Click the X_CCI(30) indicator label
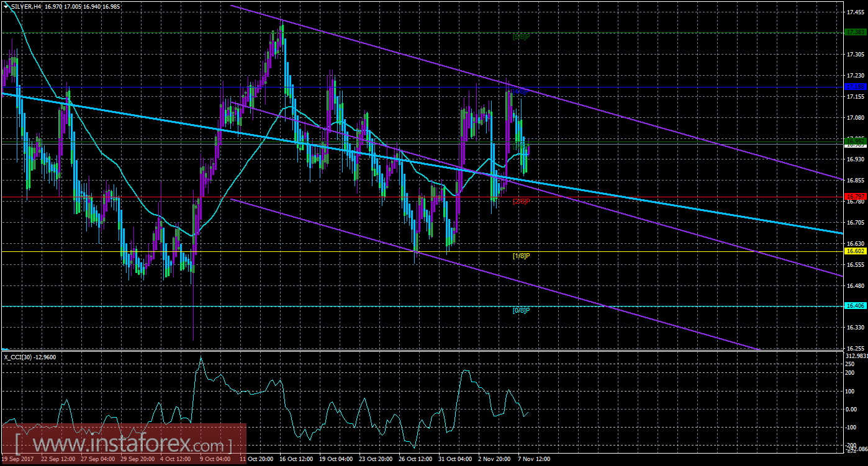 click(17, 357)
